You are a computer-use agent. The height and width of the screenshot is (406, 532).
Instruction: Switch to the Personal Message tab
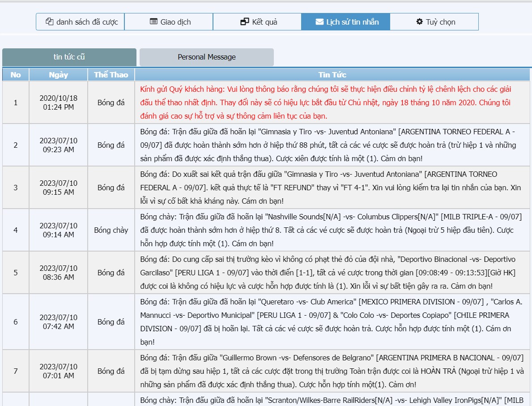206,57
